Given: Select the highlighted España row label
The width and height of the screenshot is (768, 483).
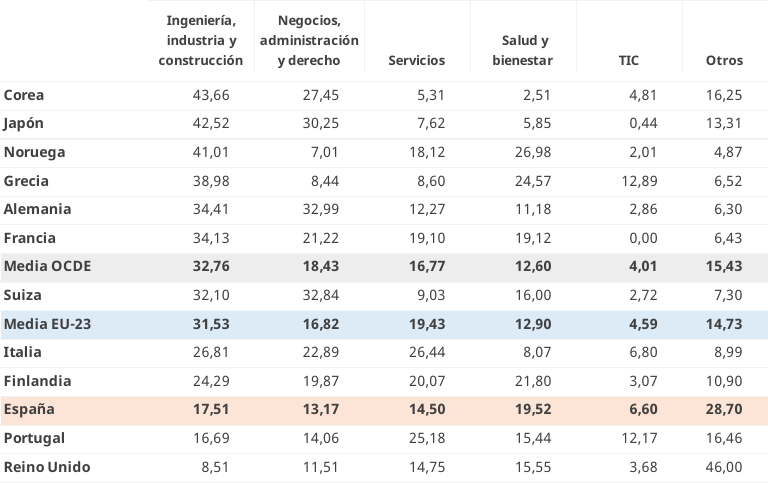Looking at the screenshot, I should [29, 409].
